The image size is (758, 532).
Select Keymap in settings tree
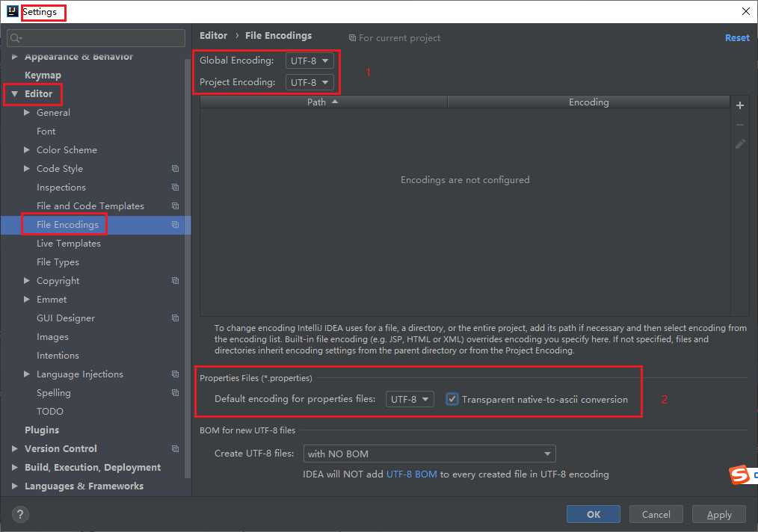43,75
